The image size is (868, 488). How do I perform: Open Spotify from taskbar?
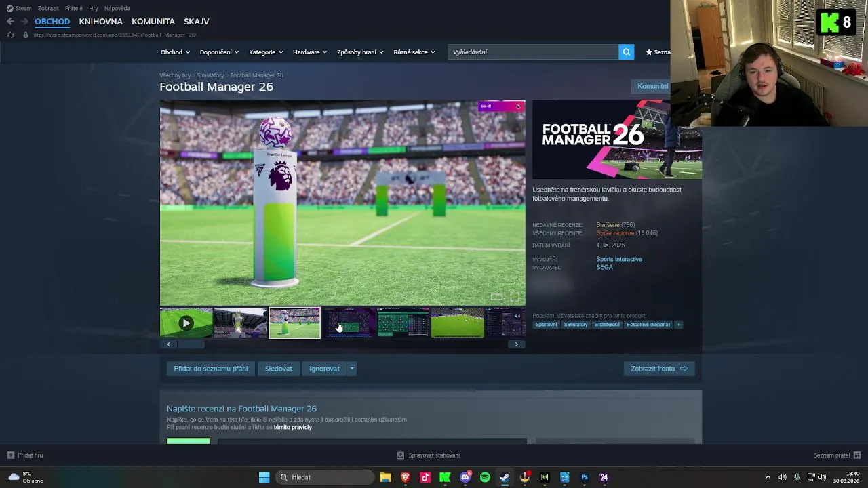(485, 477)
